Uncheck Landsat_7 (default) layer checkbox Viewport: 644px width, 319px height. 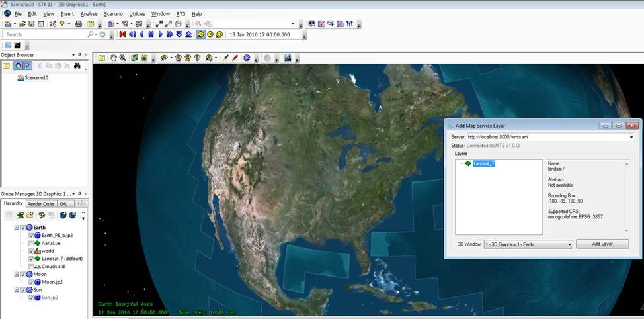31,259
